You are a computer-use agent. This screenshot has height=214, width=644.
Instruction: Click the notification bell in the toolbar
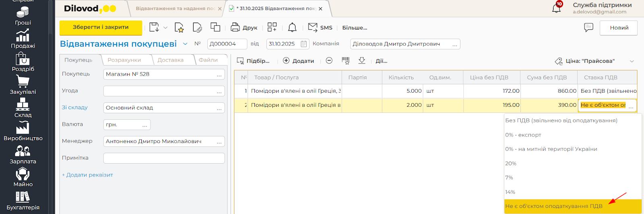292,27
